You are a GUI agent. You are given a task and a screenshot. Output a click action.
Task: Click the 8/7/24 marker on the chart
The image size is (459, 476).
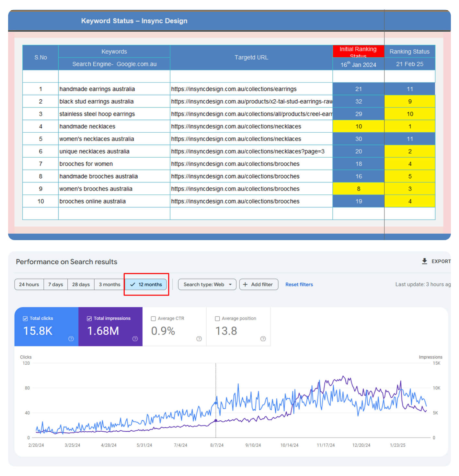pyautogui.click(x=216, y=403)
